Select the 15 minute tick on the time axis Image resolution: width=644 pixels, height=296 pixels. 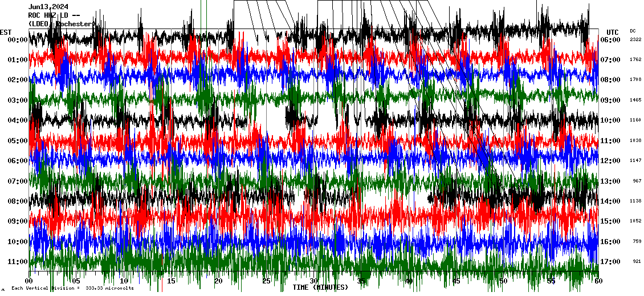coord(171,281)
